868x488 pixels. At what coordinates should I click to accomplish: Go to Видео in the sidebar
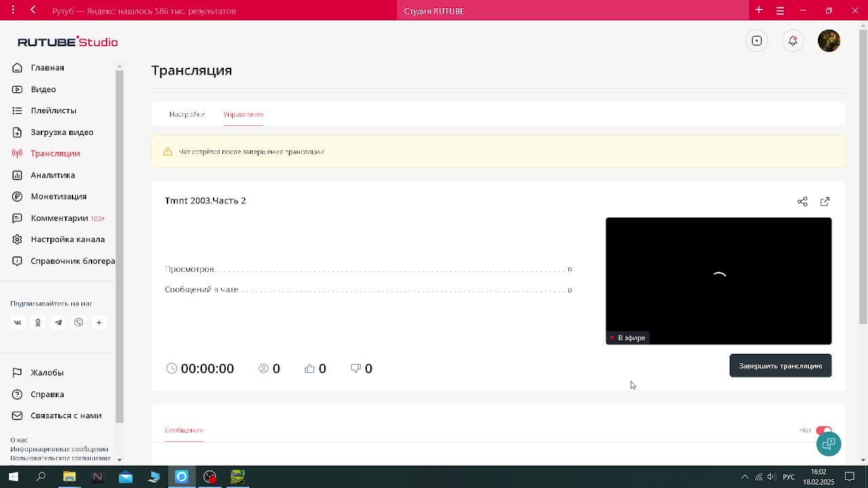[43, 89]
